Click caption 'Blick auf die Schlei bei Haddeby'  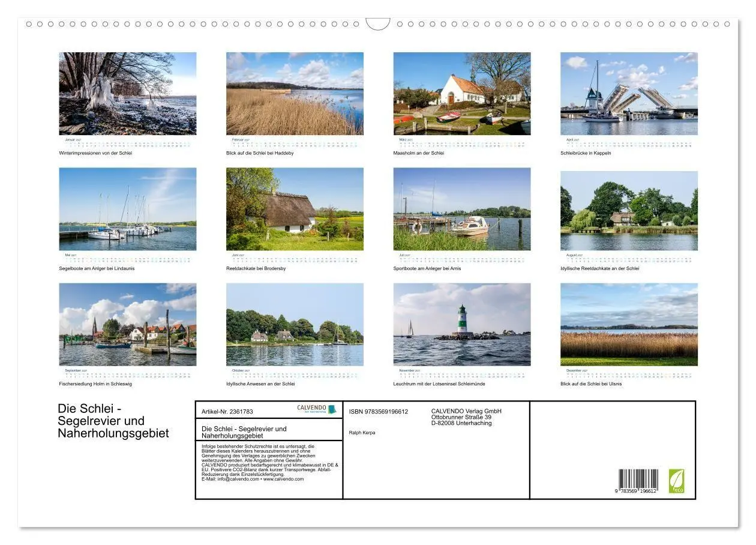pyautogui.click(x=260, y=153)
